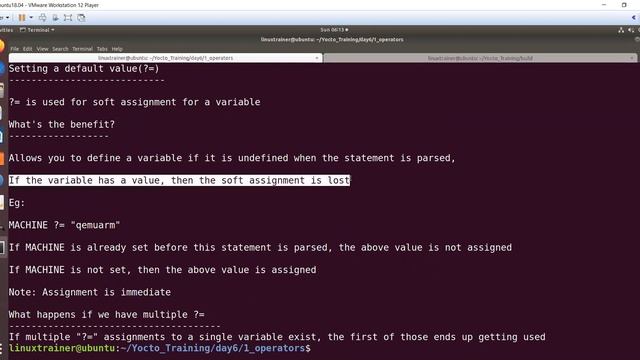640x360 pixels.
Task: Click the line 'If MACHINE is not set'
Action: click(x=162, y=270)
